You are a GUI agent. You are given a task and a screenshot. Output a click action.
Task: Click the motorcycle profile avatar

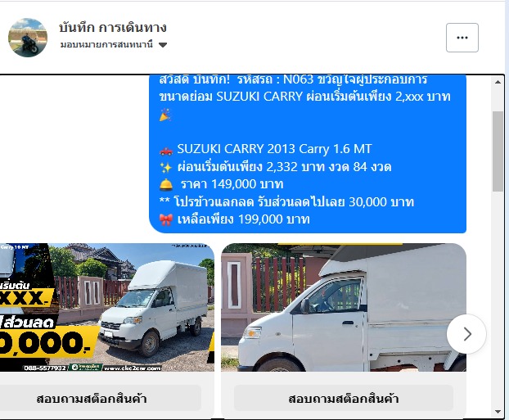28,38
